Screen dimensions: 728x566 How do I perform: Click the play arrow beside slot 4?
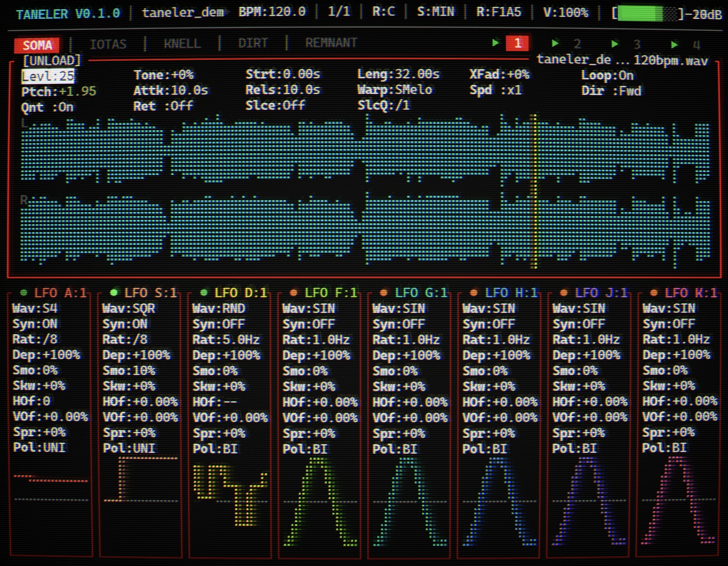tap(674, 45)
